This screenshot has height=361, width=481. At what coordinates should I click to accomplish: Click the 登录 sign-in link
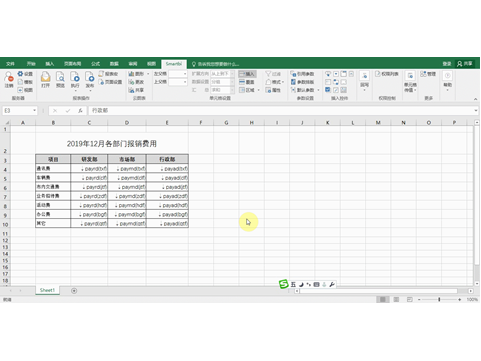click(447, 64)
